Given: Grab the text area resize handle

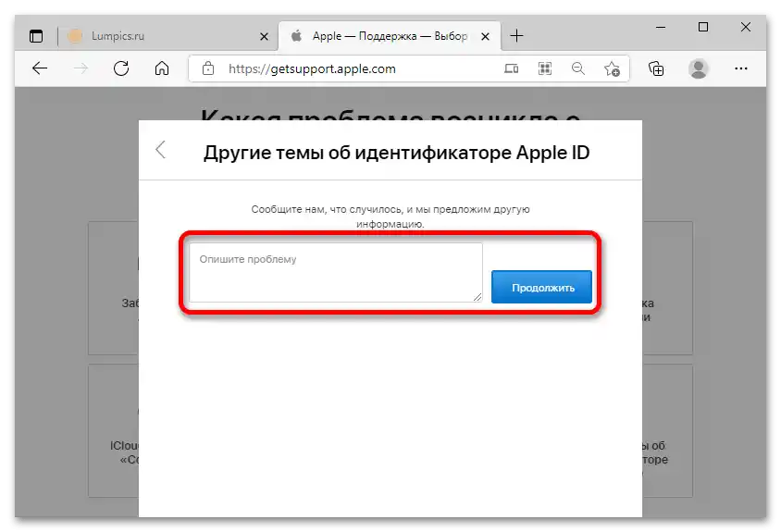Looking at the screenshot, I should click(x=477, y=297).
